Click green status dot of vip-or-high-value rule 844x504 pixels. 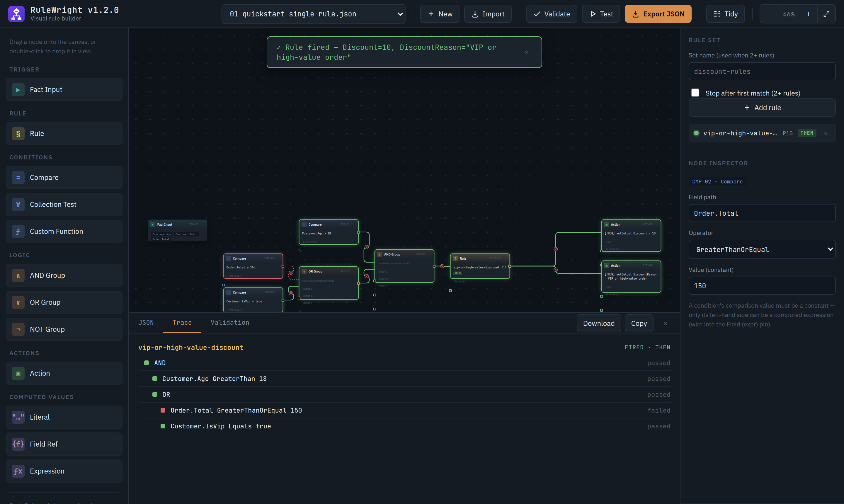[x=696, y=133]
